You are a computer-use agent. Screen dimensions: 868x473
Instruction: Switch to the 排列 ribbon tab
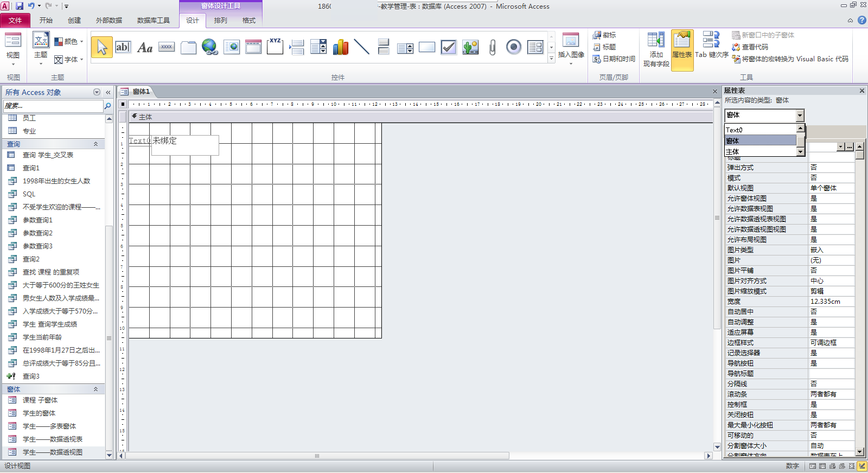click(x=221, y=21)
